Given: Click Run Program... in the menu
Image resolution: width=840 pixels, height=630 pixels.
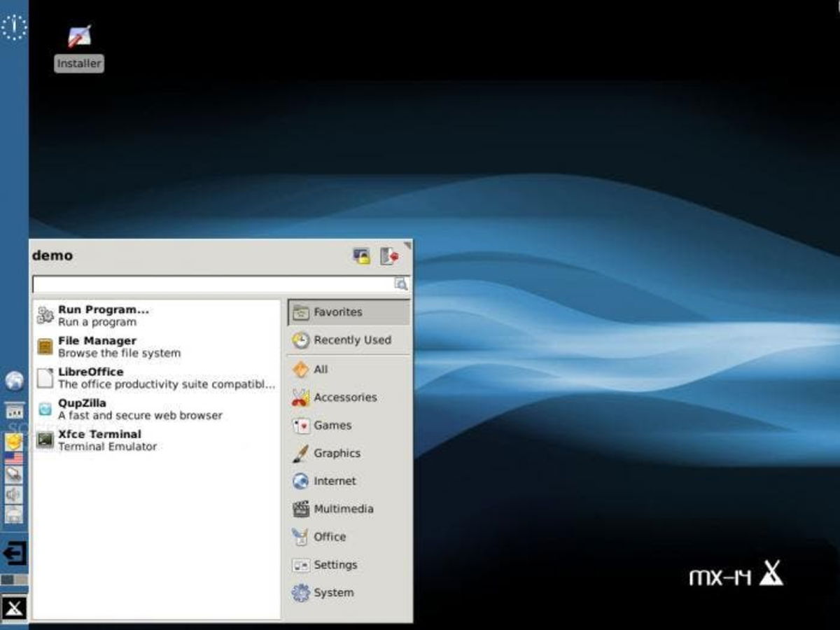Looking at the screenshot, I should 104,315.
